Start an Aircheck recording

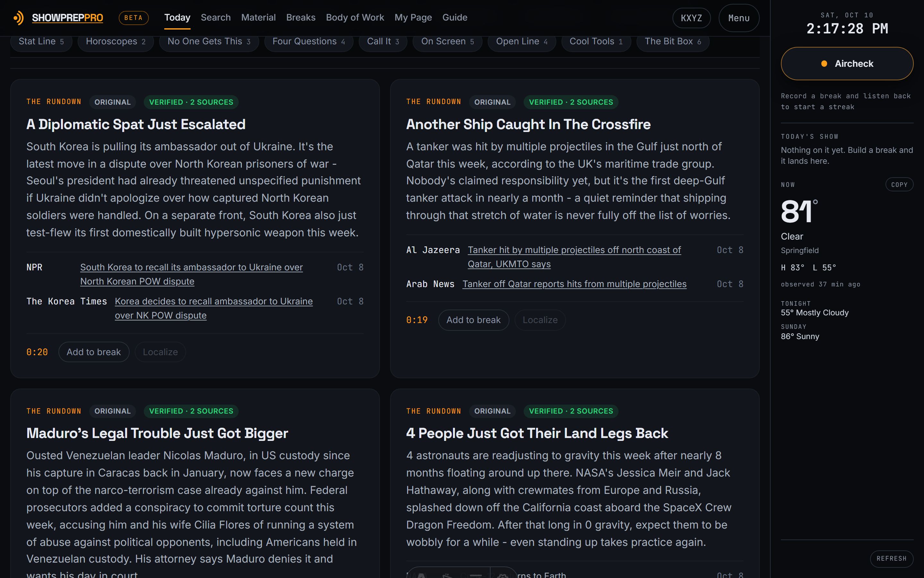pyautogui.click(x=847, y=64)
